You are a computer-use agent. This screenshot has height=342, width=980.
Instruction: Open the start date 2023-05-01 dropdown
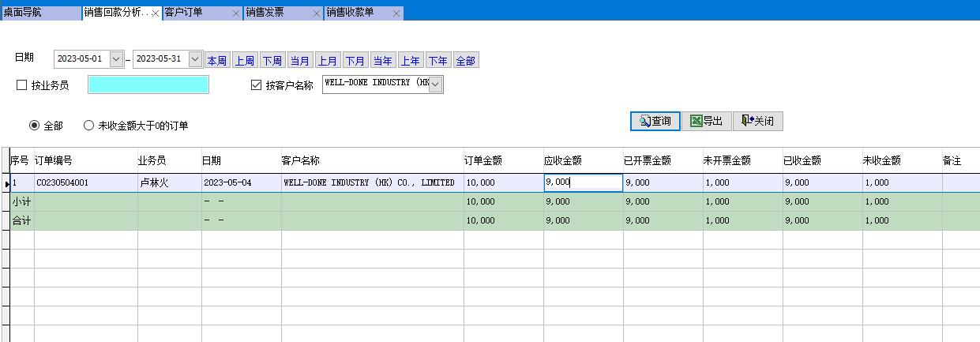tap(117, 59)
